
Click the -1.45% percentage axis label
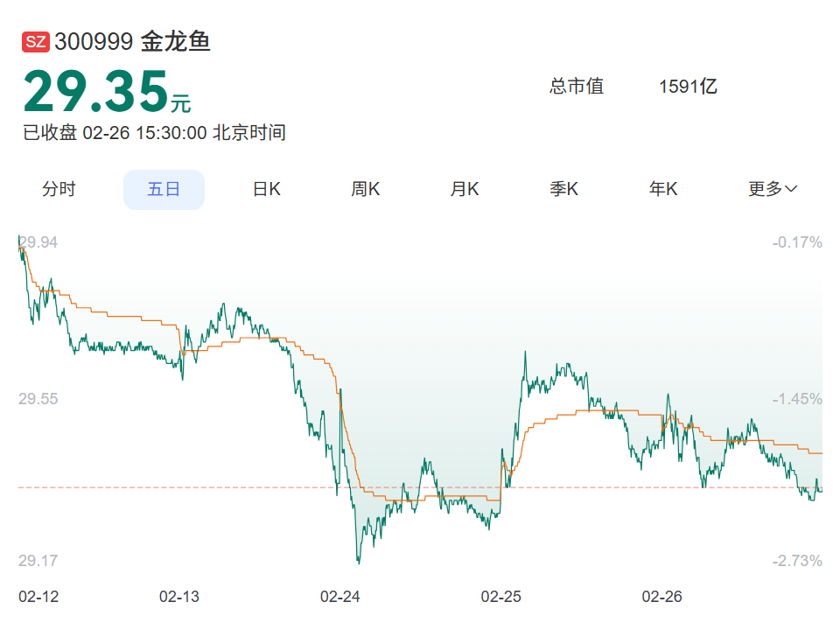click(796, 399)
